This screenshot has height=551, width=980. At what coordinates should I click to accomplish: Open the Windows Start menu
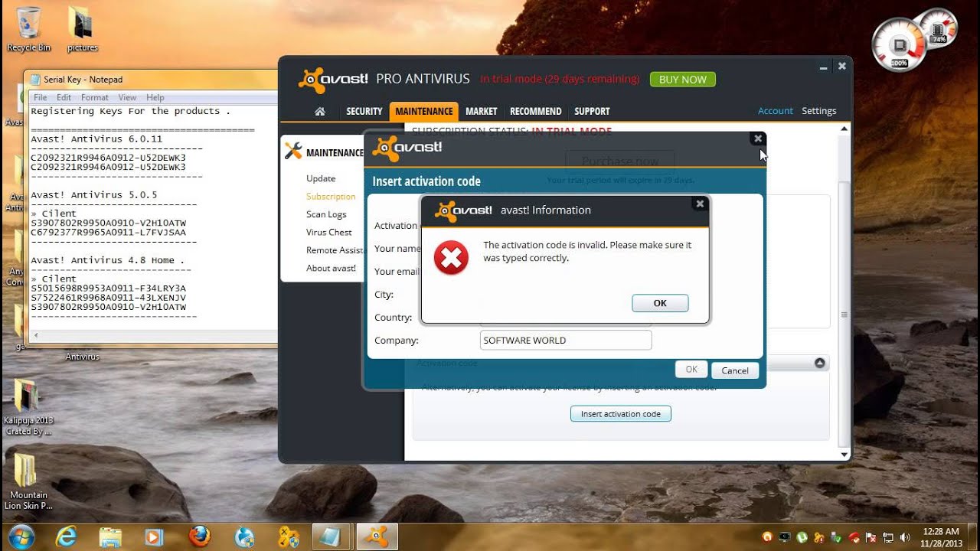tap(21, 536)
